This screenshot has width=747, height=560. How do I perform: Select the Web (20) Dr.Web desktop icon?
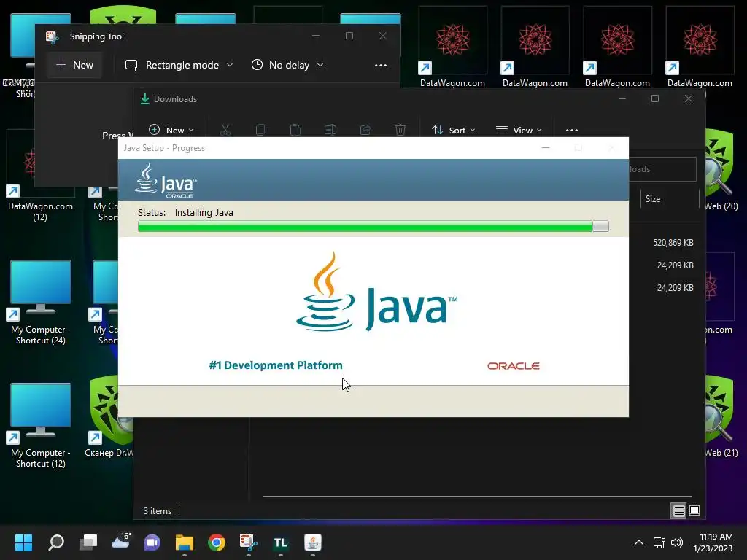(x=721, y=169)
